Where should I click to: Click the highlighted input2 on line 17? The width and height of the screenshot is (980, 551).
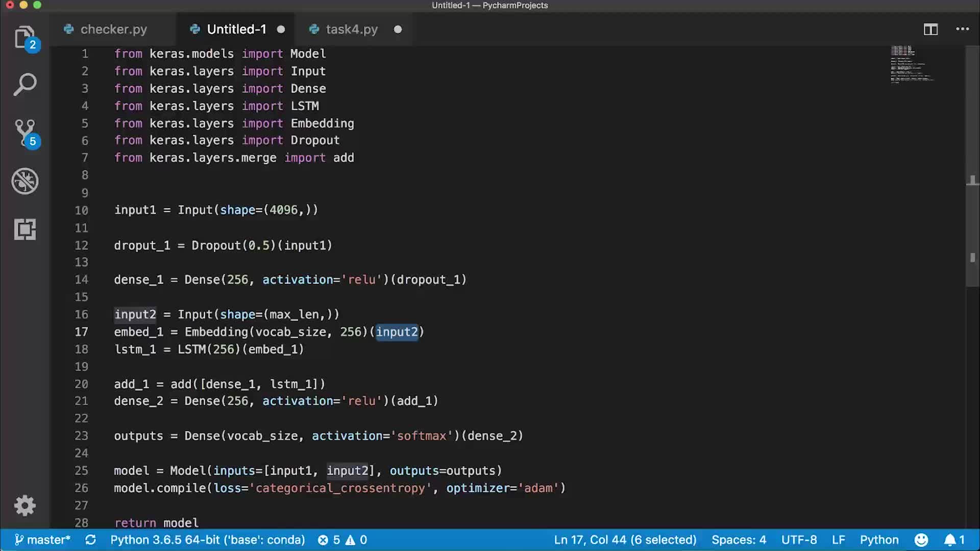coord(397,332)
